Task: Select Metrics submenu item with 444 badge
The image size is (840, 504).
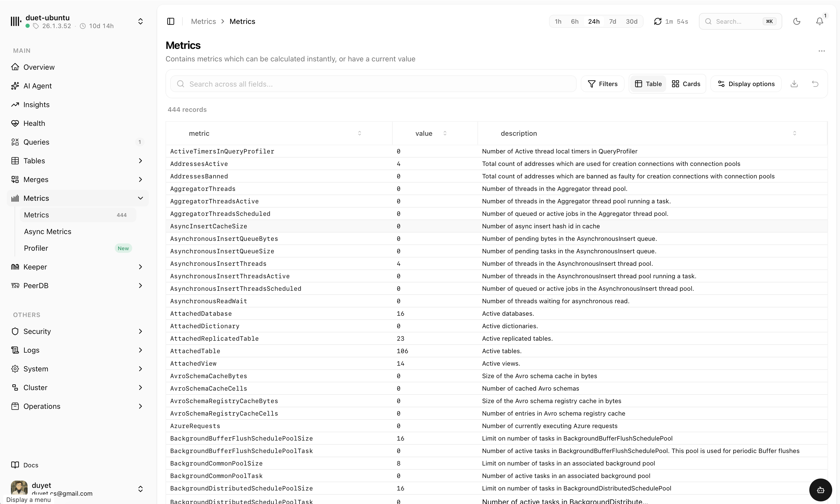Action: pyautogui.click(x=78, y=215)
